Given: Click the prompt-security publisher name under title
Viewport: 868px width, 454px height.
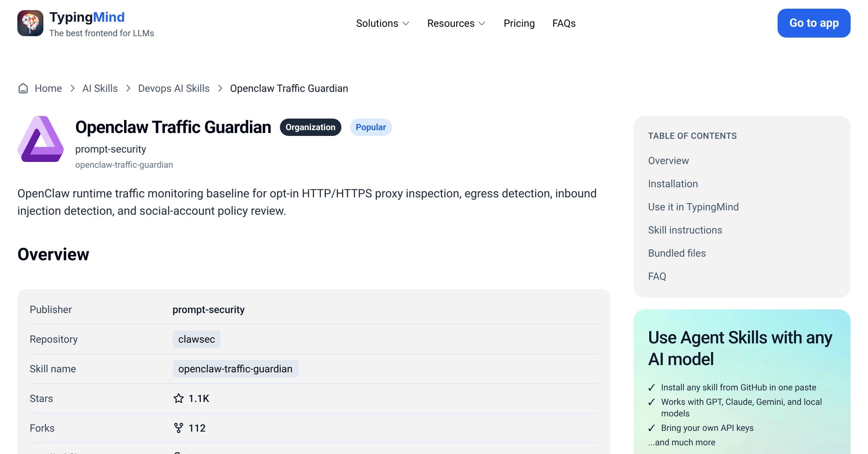Looking at the screenshot, I should coord(111,149).
